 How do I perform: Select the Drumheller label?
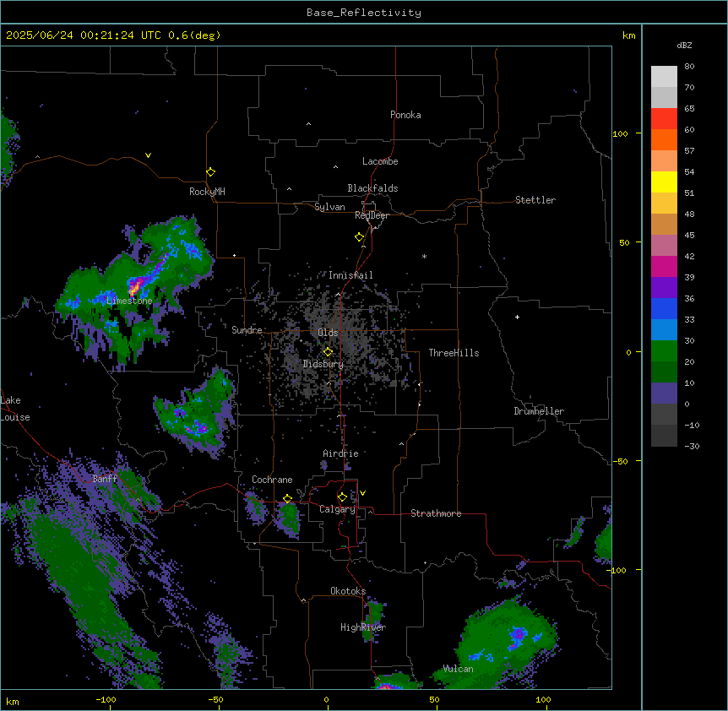pos(539,411)
